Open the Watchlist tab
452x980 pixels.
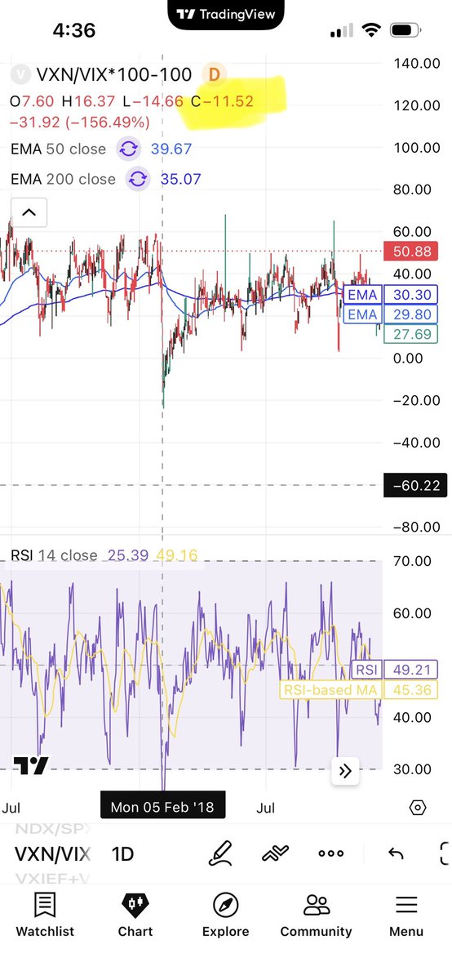tap(45, 915)
